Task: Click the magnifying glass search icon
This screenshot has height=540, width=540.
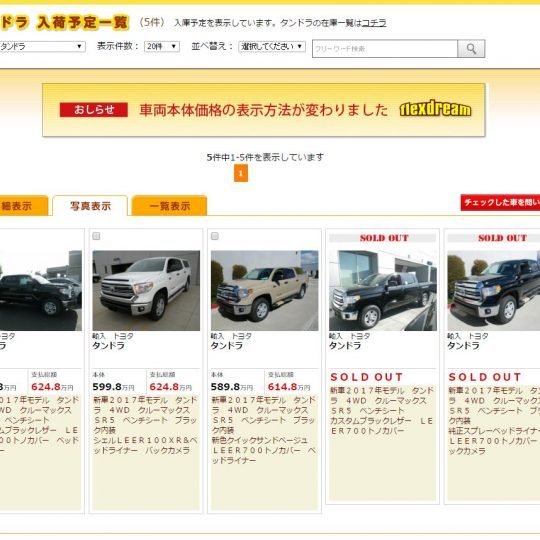Action: (471, 49)
